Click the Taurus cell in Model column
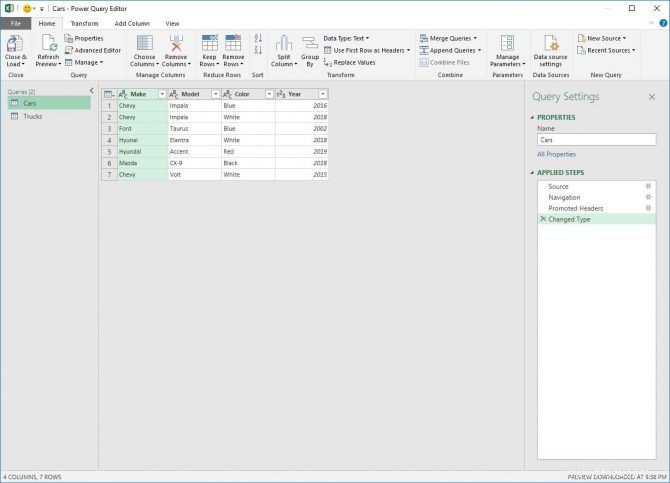This screenshot has width=670, height=483. [195, 129]
